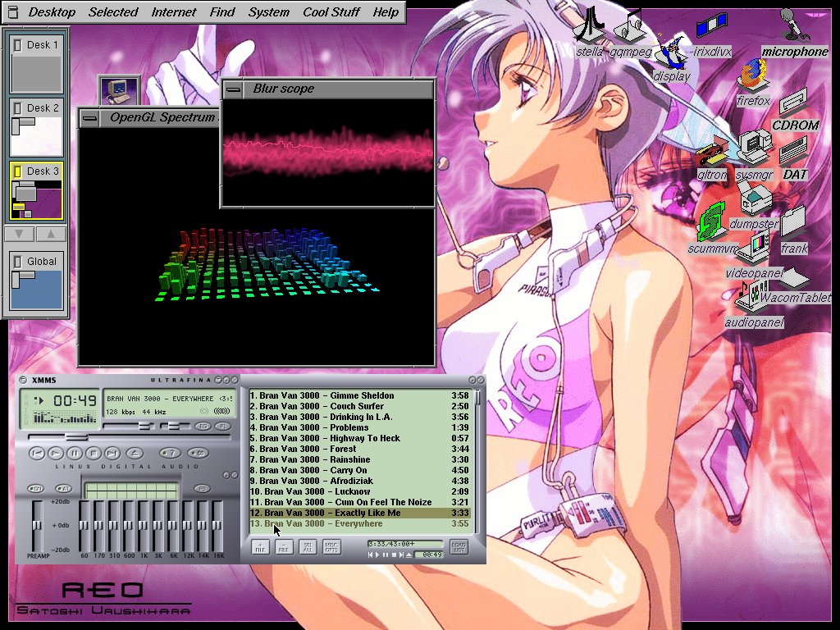Switch to Desk 2 in the desks overview

[x=36, y=127]
